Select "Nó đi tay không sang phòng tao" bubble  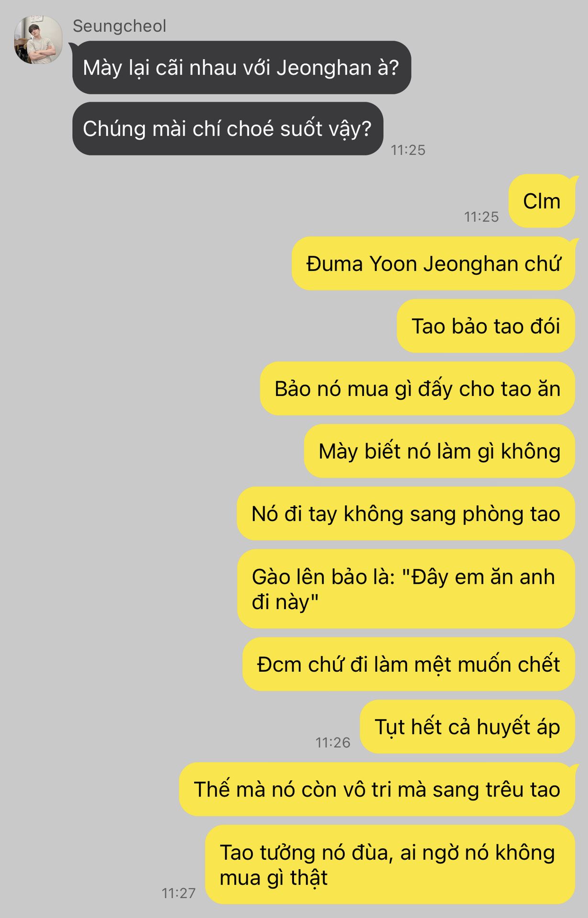click(x=406, y=514)
